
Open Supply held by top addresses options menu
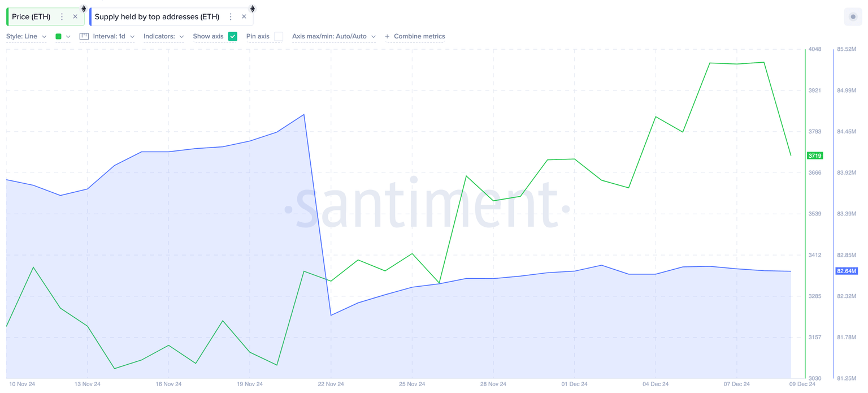point(231,17)
